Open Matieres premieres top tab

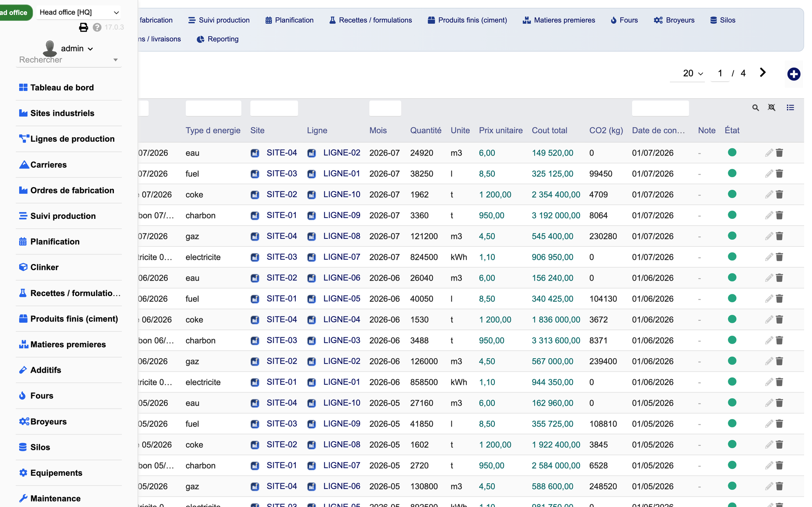559,20
